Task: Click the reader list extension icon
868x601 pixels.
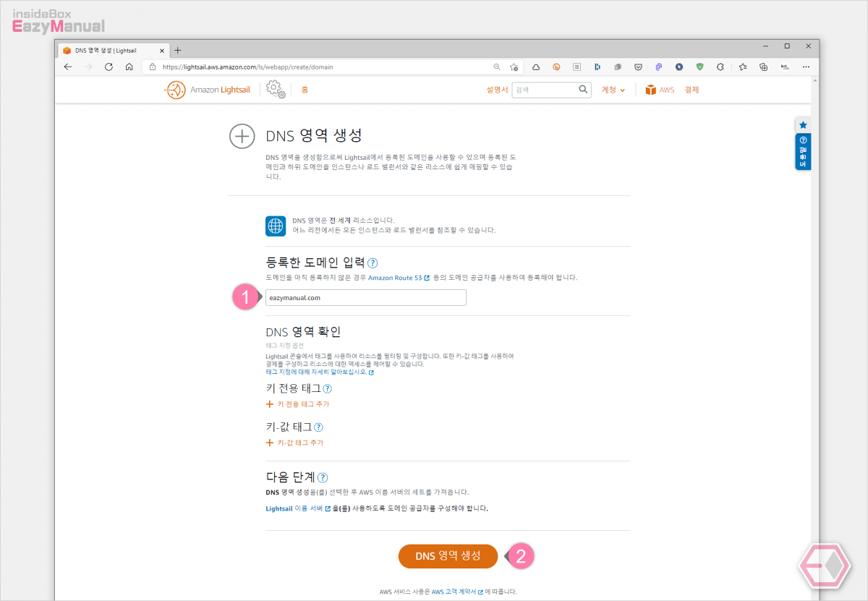Action: coord(577,67)
